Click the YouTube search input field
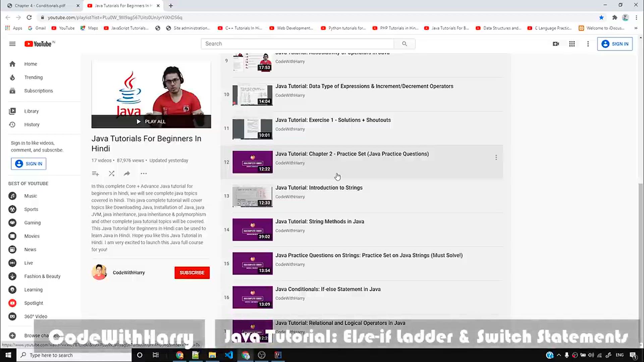644x362 pixels. click(298, 44)
